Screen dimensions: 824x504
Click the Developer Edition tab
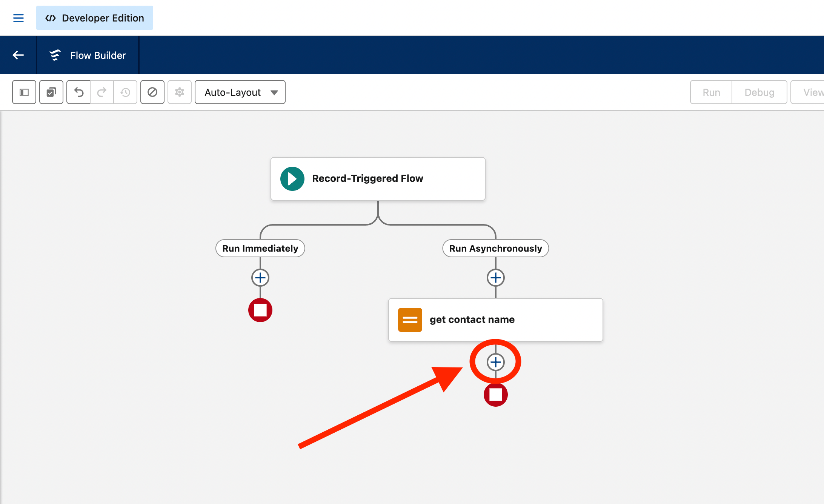[94, 18]
